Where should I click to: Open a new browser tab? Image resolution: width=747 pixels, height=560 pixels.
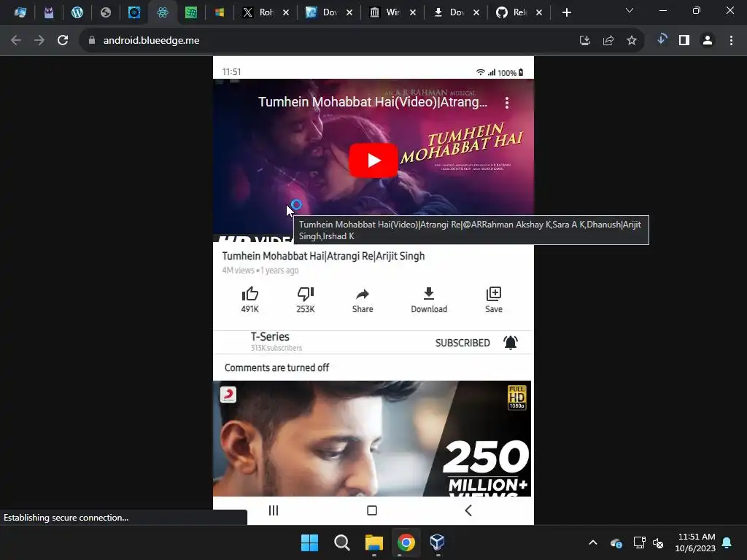(566, 13)
